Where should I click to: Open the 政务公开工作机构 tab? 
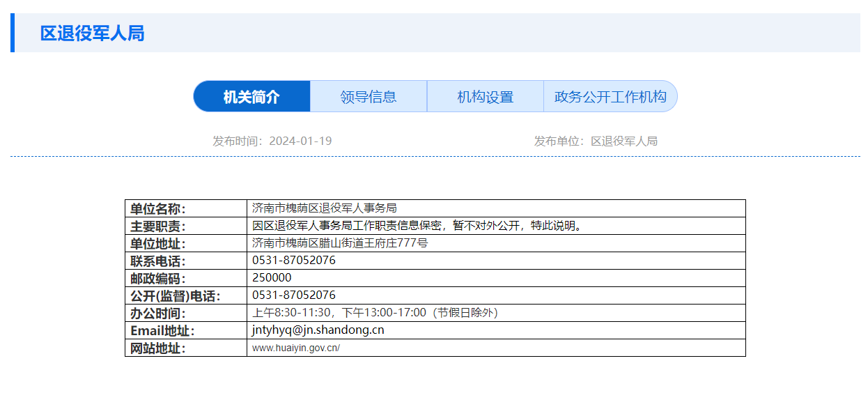[x=610, y=96]
